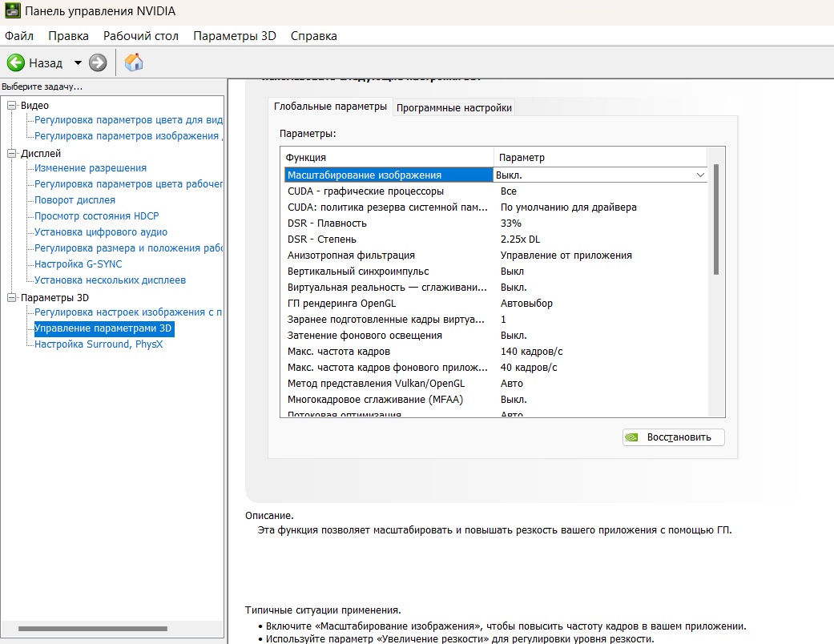Click the 40 кадров/с value
This screenshot has width=834, height=644.
click(529, 368)
